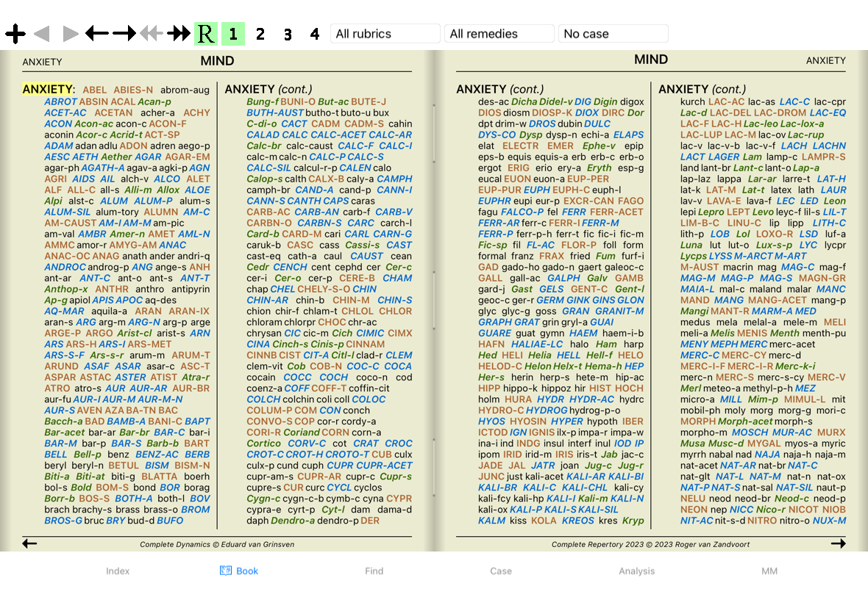
Task: Click remedy MEZ in last column
Action: 805,388
